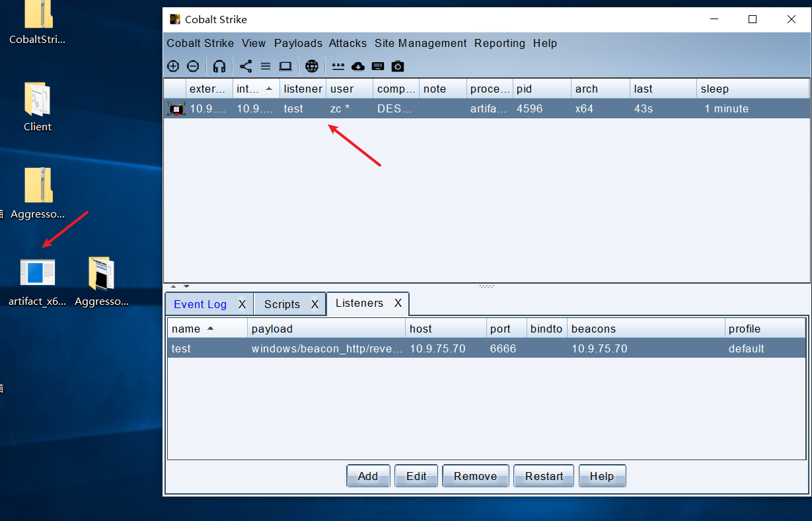Sort sessions by pid column header
The height and width of the screenshot is (521, 812).
coord(542,89)
